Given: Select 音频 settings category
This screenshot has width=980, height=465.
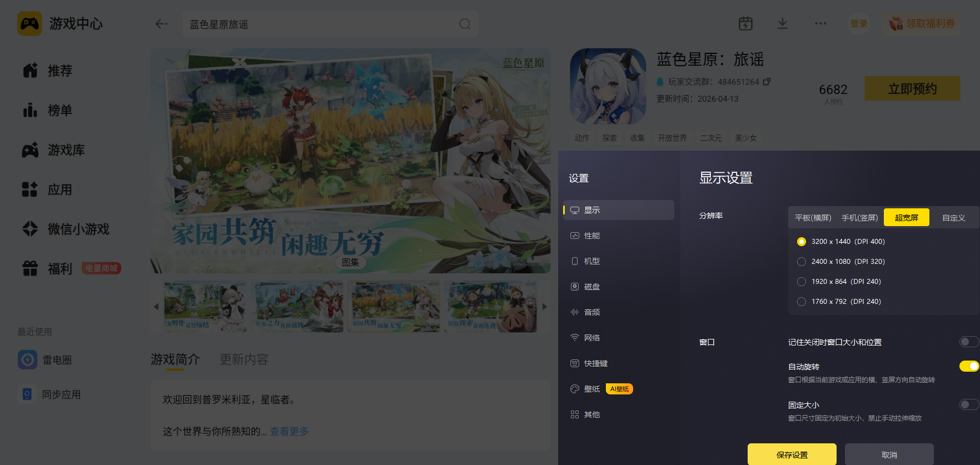Looking at the screenshot, I should [x=618, y=312].
